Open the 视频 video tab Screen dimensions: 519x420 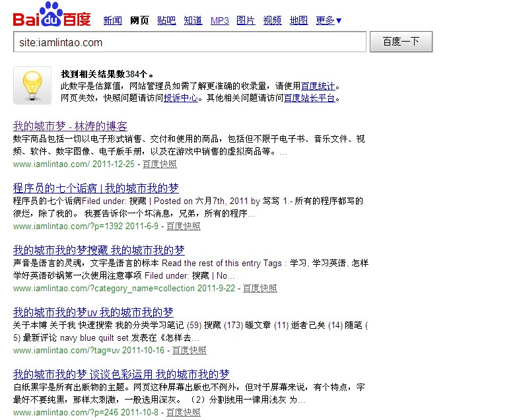[x=272, y=20]
